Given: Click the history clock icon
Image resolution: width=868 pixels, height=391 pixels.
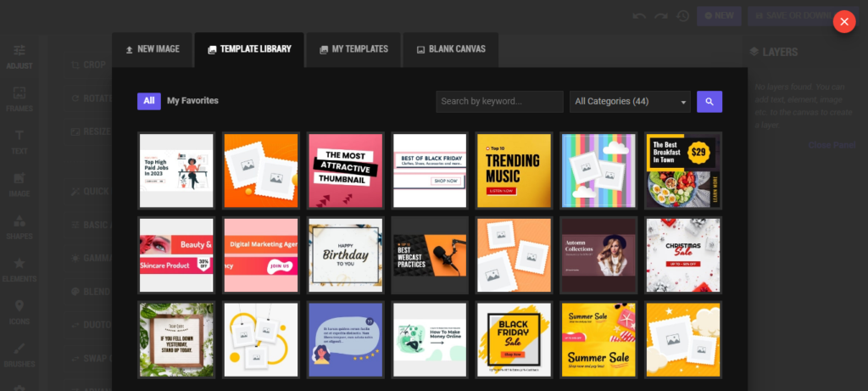Looking at the screenshot, I should (x=682, y=16).
